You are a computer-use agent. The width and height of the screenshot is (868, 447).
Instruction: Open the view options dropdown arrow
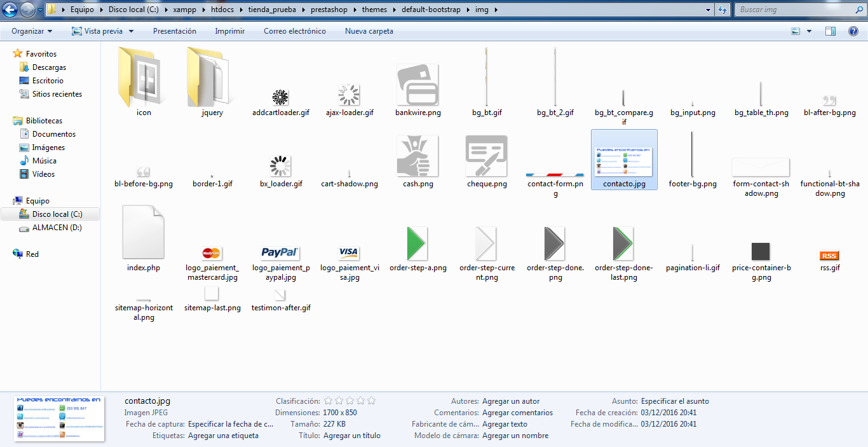tap(809, 31)
